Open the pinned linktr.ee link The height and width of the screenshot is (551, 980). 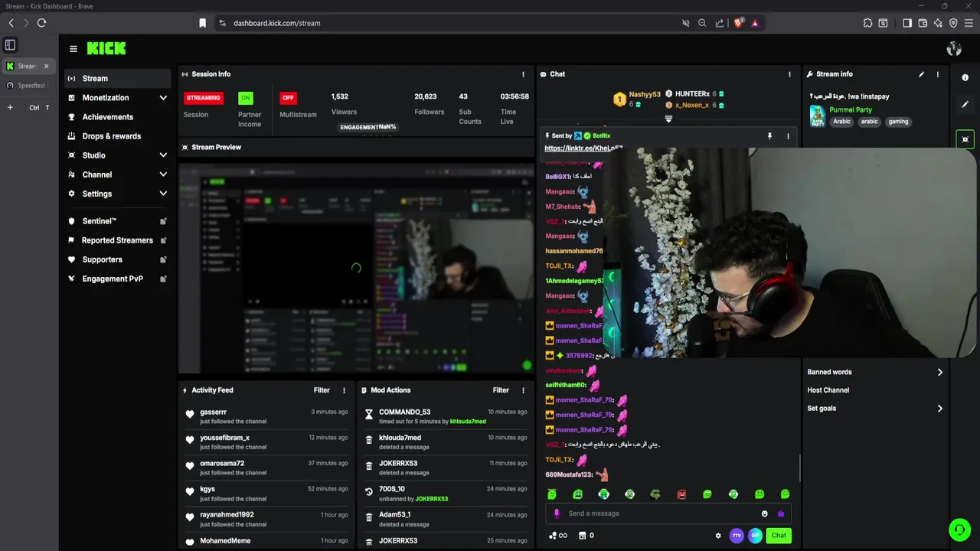[583, 148]
